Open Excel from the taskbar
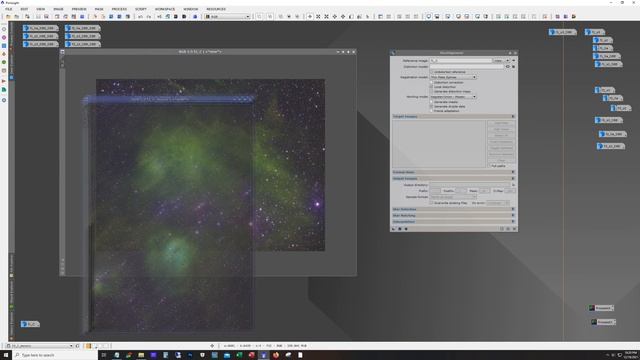 [239, 355]
